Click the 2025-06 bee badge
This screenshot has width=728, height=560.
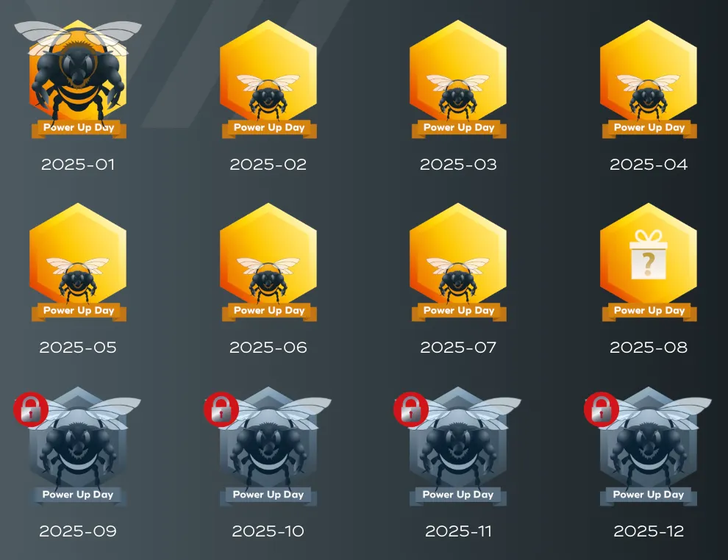tap(268, 262)
